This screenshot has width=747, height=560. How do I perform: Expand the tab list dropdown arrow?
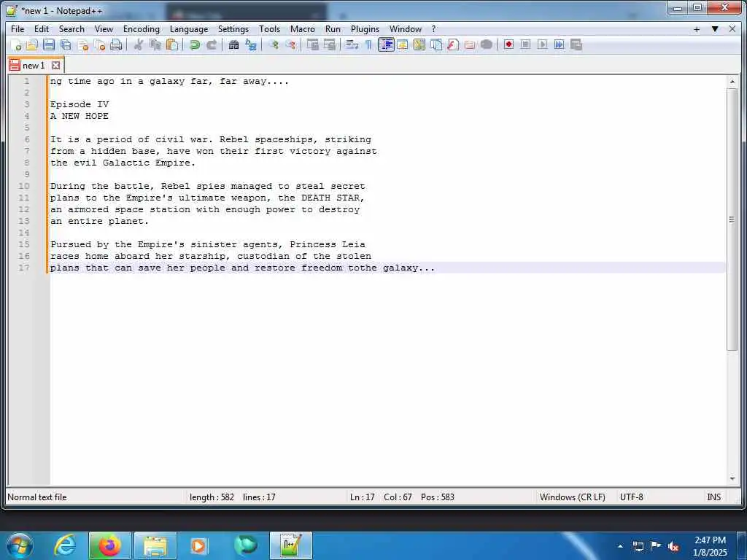715,29
